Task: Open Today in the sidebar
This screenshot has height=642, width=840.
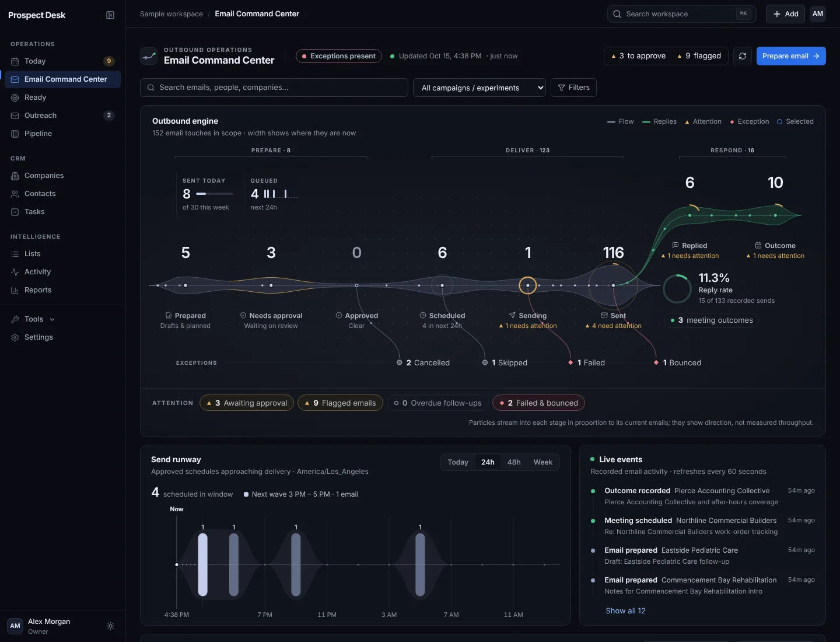Action: [x=62, y=61]
